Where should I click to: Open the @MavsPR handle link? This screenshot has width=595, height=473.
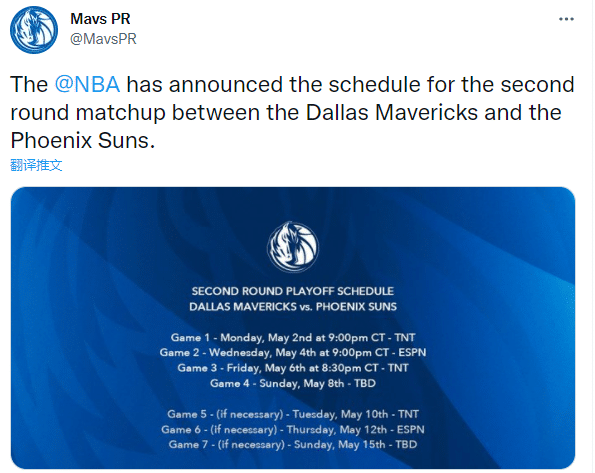103,39
